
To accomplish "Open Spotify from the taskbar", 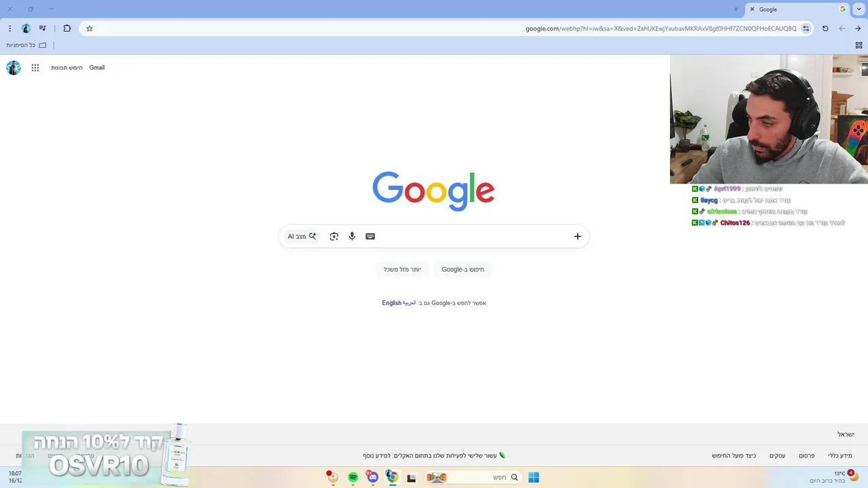I will (x=353, y=478).
